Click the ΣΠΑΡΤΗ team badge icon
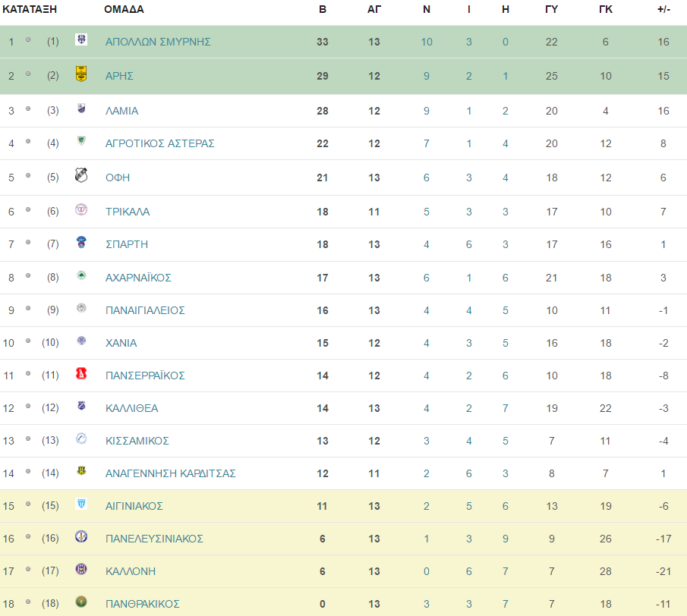This screenshot has width=687, height=616. (81, 242)
